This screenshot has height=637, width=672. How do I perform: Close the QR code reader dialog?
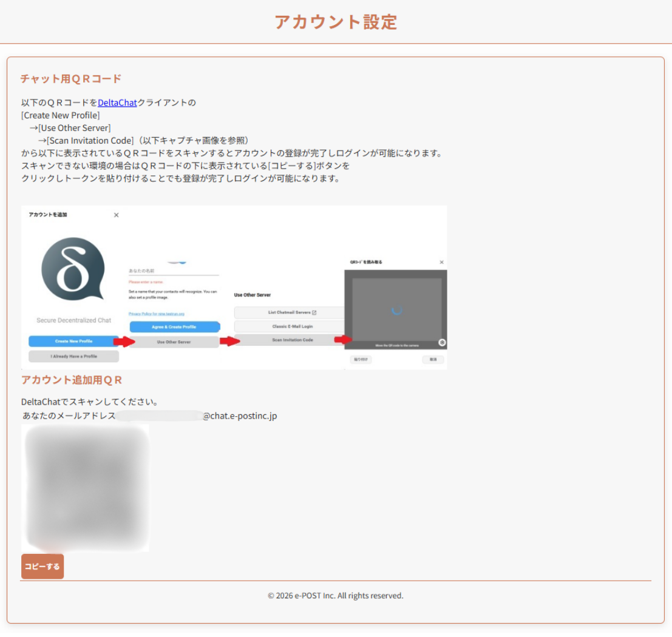tap(441, 262)
